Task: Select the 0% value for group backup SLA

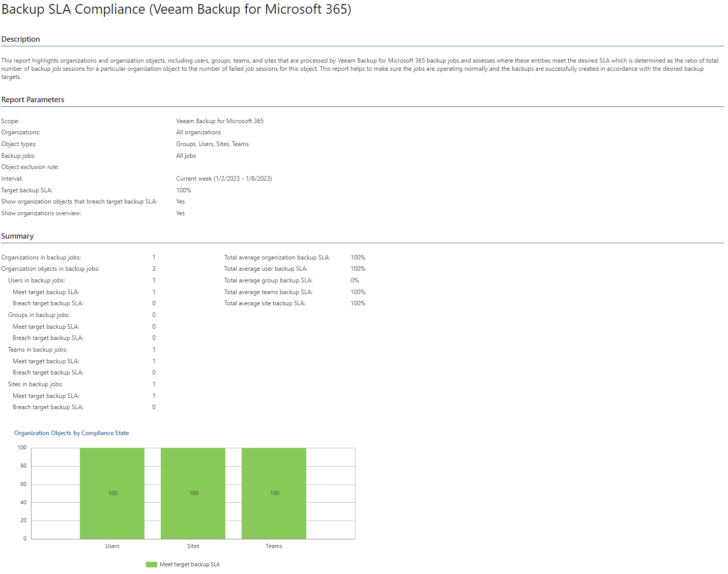Action: point(355,280)
